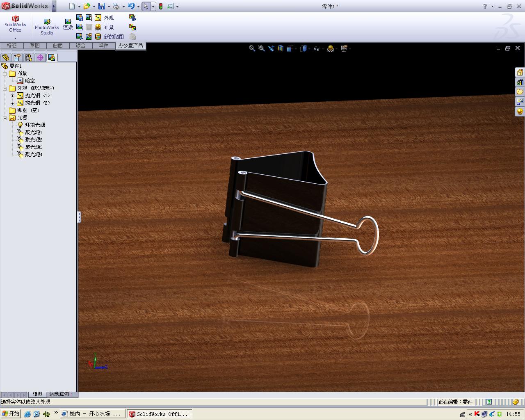Collapse the 光源 lights folder
Viewport: 525px width, 420px height.
(5, 118)
